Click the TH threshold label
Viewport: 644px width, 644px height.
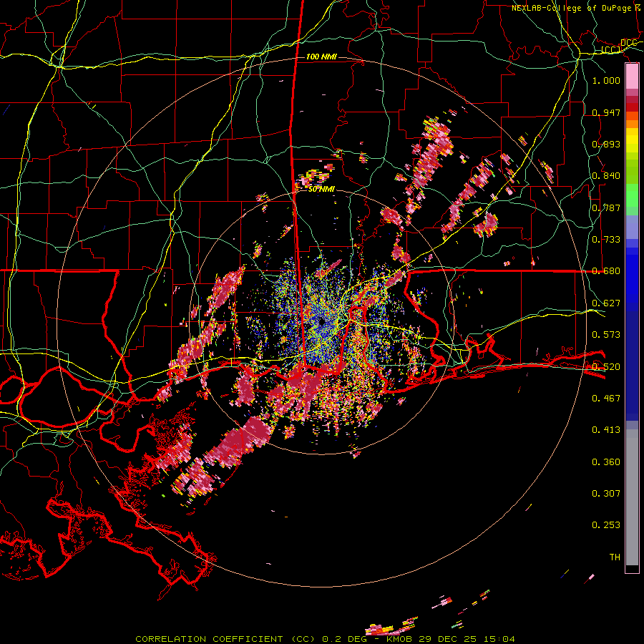pos(615,557)
